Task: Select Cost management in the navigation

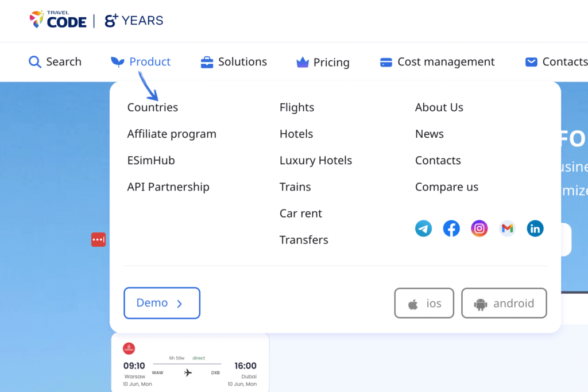Action: point(436,61)
